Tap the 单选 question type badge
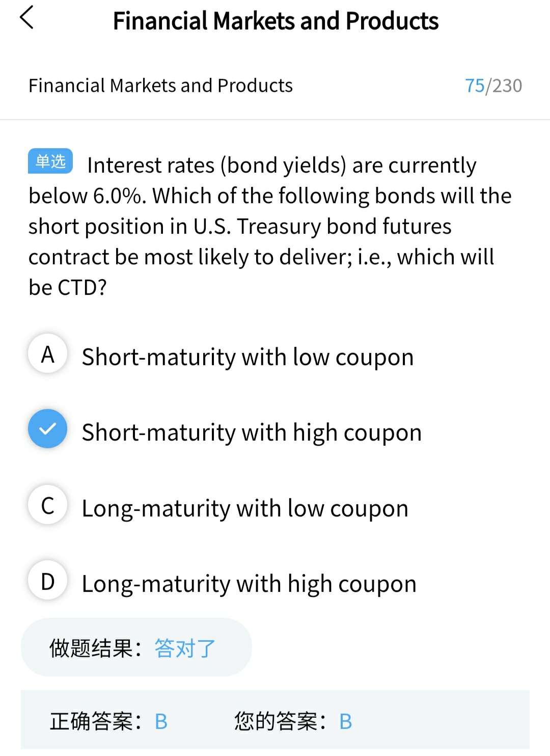The image size is (550, 756). click(50, 161)
